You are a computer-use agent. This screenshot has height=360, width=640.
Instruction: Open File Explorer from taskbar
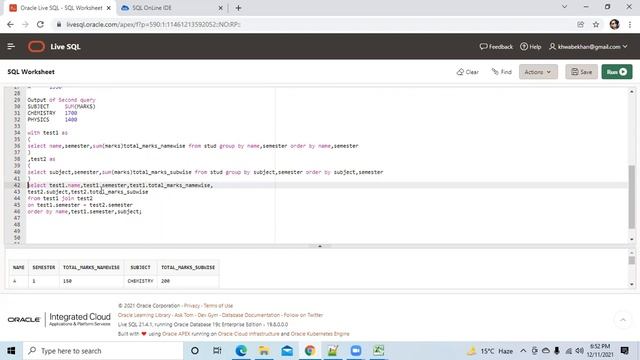(264, 351)
